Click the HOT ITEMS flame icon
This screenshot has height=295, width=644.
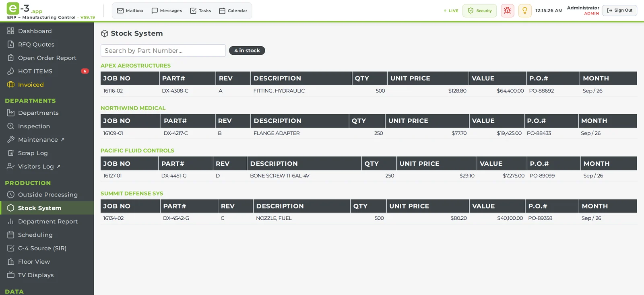coord(11,71)
